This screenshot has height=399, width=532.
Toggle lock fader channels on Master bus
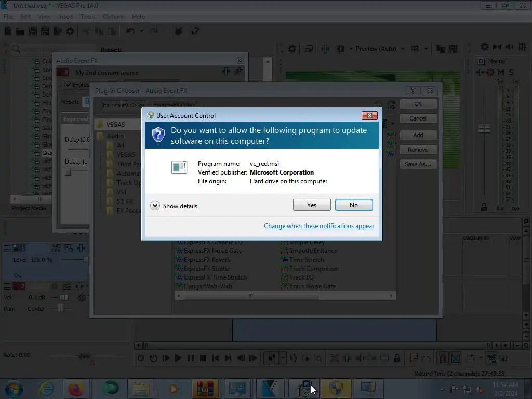tap(484, 207)
